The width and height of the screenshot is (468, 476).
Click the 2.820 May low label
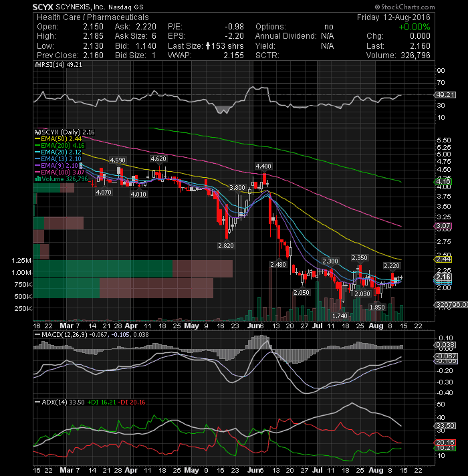click(x=226, y=245)
